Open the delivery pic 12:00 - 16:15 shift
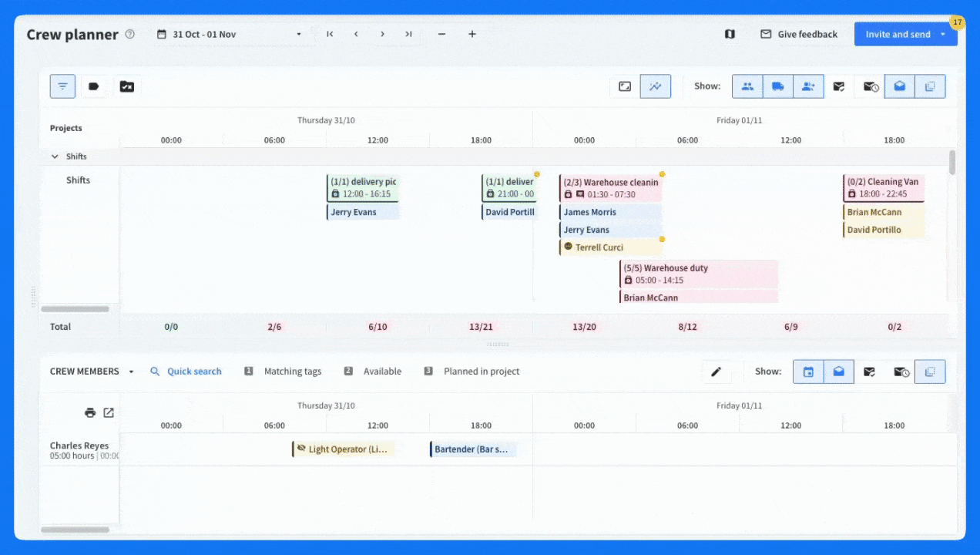Image resolution: width=980 pixels, height=555 pixels. [363, 187]
